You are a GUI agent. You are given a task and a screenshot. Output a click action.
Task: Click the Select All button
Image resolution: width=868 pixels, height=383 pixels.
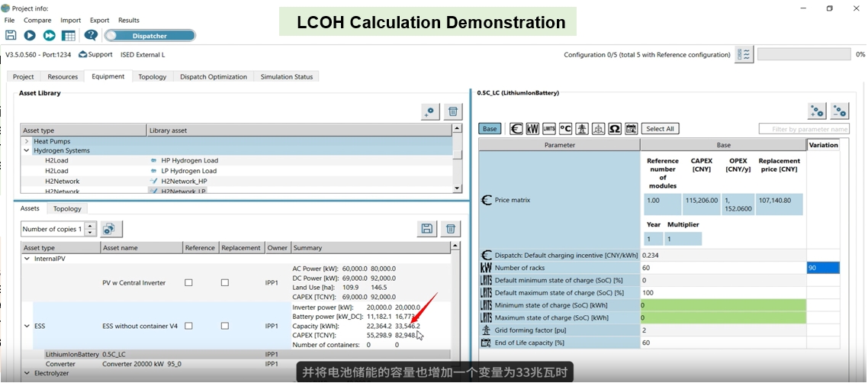click(661, 129)
